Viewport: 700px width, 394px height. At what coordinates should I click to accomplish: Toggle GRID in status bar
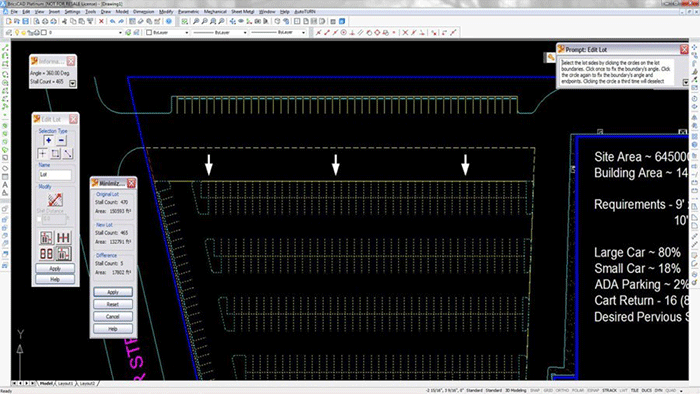(x=548, y=390)
